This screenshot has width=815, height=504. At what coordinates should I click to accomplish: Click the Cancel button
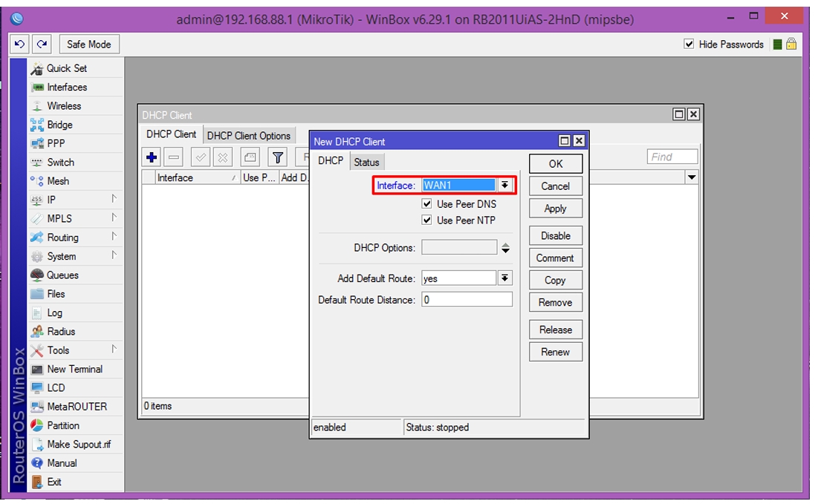point(556,186)
